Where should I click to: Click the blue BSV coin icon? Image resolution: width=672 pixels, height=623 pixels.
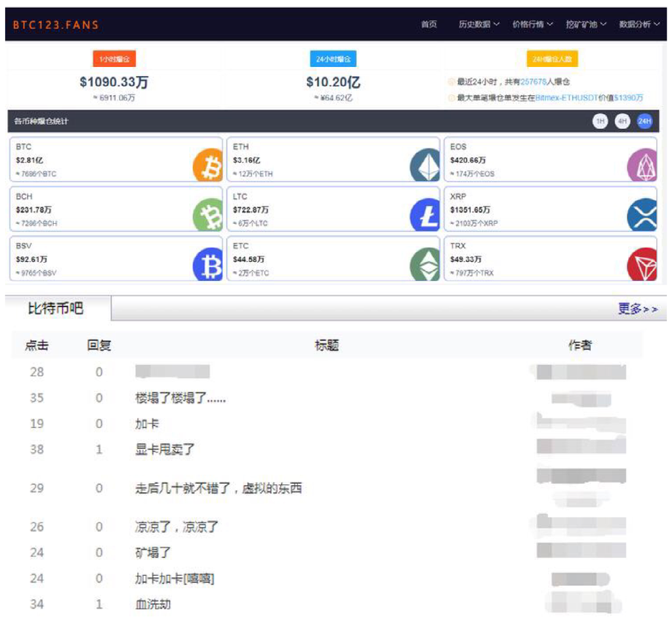[x=209, y=265]
